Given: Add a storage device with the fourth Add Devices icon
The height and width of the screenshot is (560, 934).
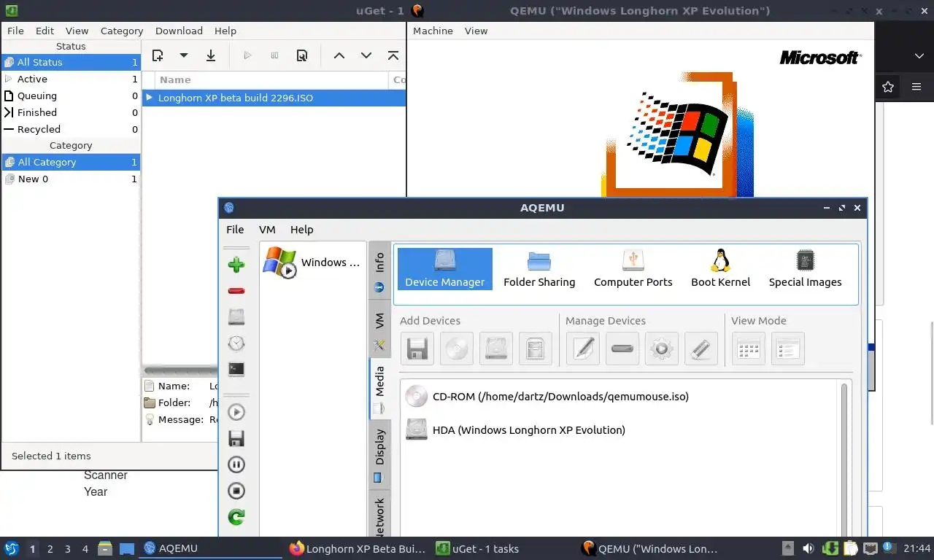Looking at the screenshot, I should pyautogui.click(x=536, y=349).
